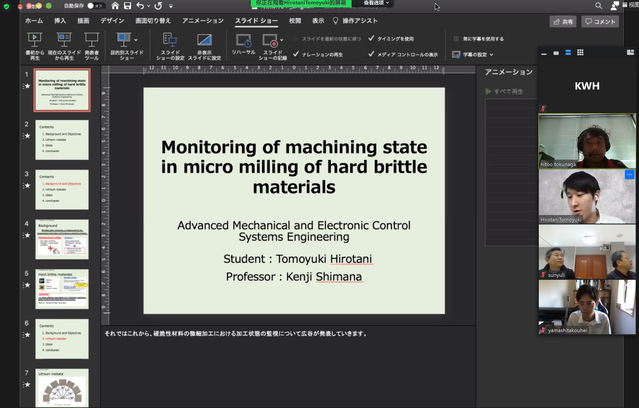The height and width of the screenshot is (408, 639).
Task: Open the Set Up Slide Show icon
Action: [169, 40]
